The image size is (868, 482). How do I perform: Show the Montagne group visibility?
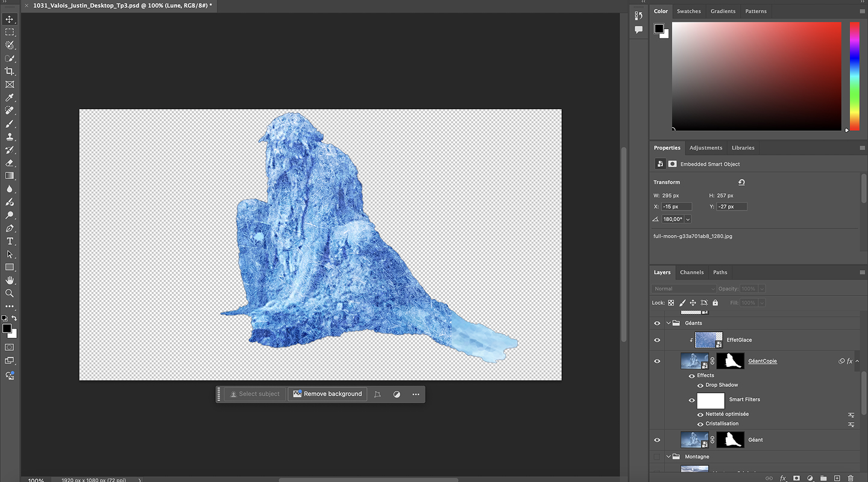[x=657, y=457]
